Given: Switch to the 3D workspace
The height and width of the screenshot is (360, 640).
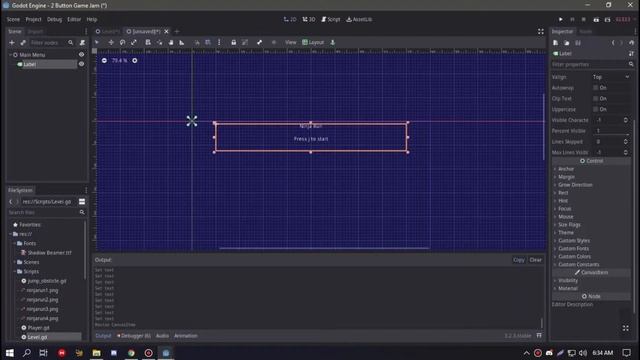Looking at the screenshot, I should 309,19.
